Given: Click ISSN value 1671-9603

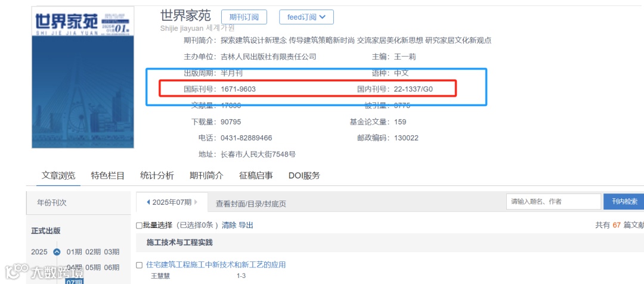Looking at the screenshot, I should pyautogui.click(x=238, y=89).
